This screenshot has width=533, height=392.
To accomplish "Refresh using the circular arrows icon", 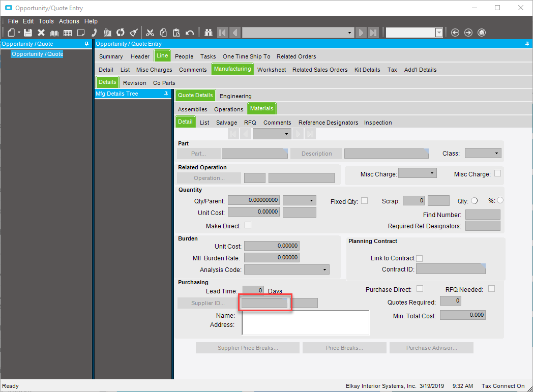I will [121, 33].
